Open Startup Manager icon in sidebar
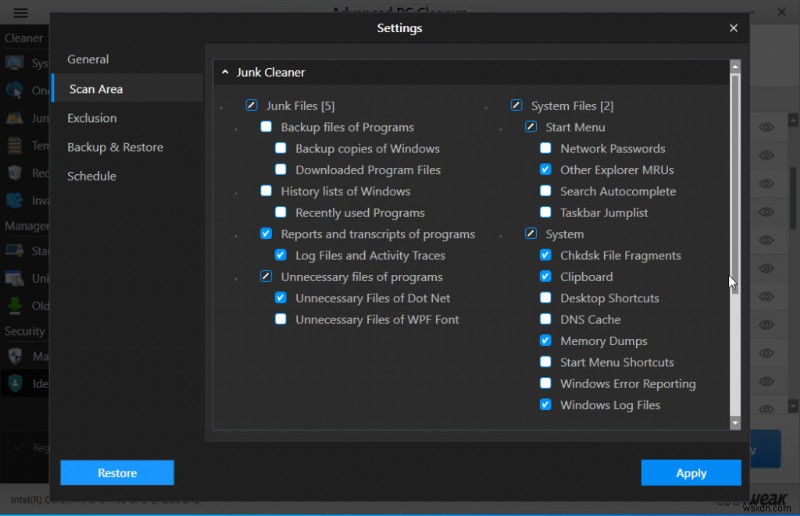The width and height of the screenshot is (800, 516). coord(14,250)
